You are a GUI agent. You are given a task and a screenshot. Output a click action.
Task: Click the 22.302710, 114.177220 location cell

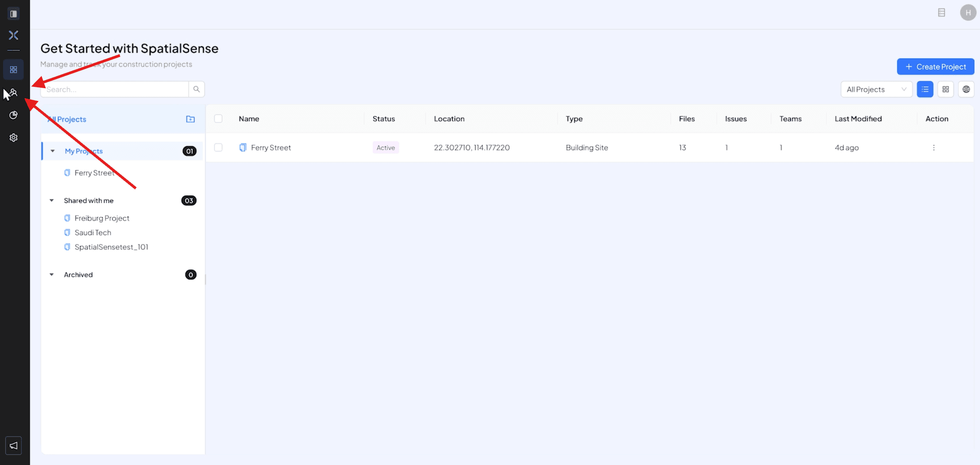472,147
